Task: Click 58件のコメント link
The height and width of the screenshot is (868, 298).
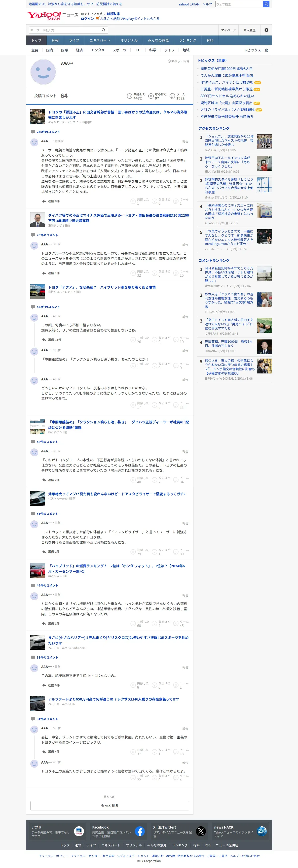Action: coord(44,442)
